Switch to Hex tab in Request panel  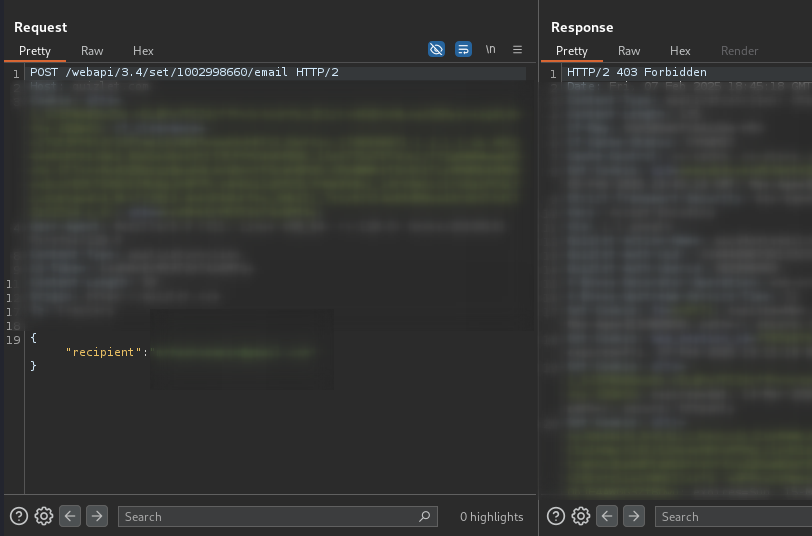pyautogui.click(x=143, y=50)
